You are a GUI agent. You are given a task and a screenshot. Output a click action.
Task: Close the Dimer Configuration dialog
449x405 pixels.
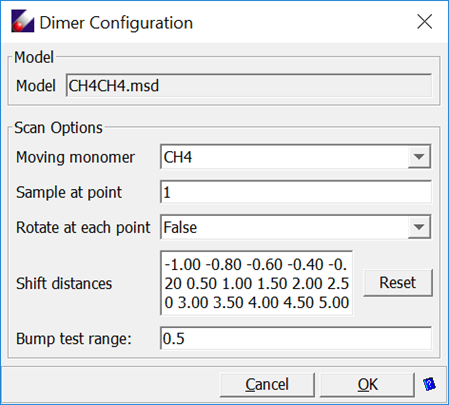tap(425, 22)
